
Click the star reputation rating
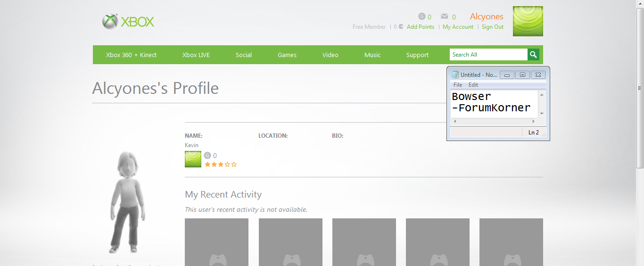[221, 165]
